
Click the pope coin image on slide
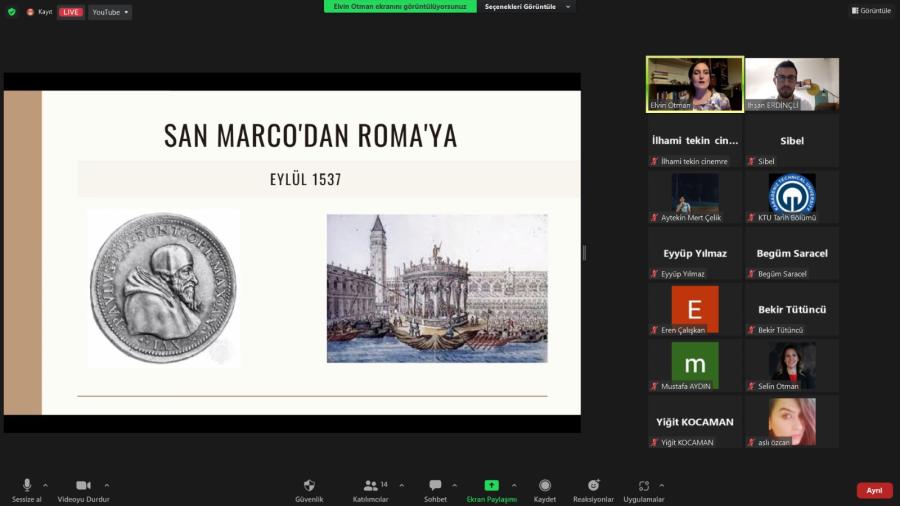[x=164, y=288]
